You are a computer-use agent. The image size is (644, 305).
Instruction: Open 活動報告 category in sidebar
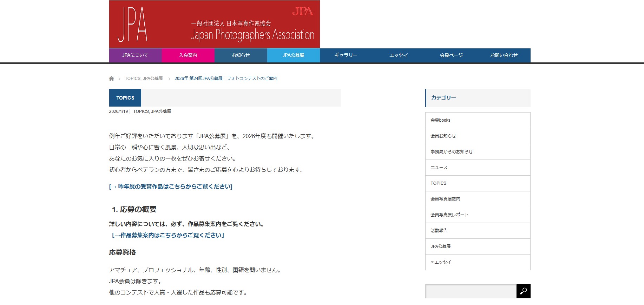click(x=439, y=231)
